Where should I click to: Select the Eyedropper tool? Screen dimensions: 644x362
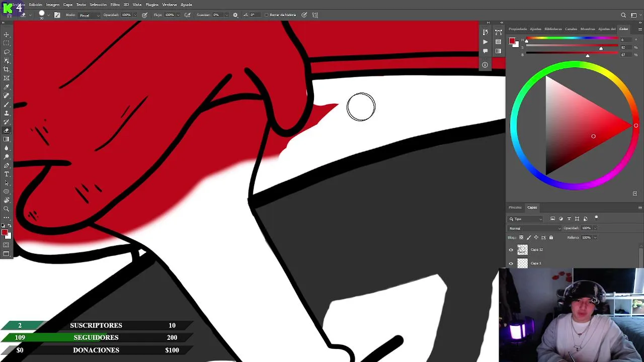7,87
